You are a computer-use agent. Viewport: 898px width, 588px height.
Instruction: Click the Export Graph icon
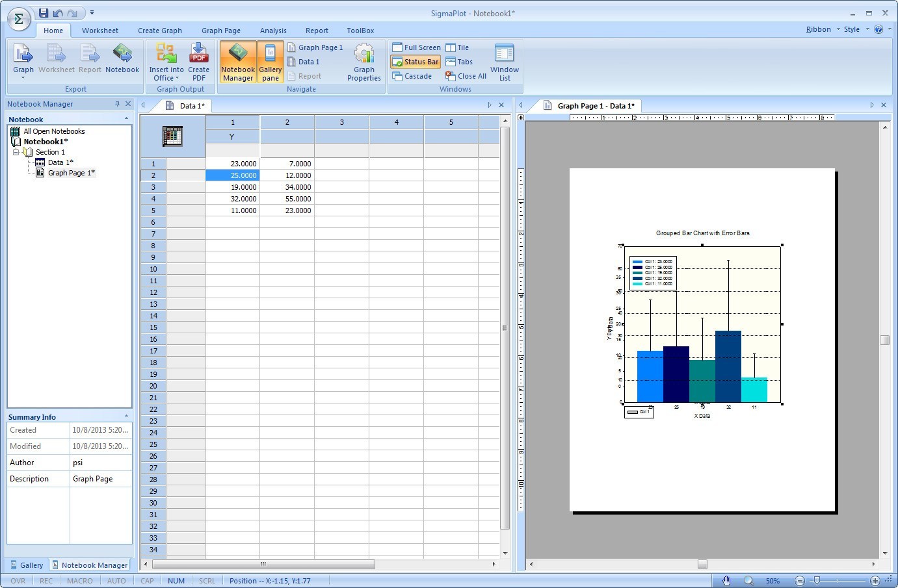click(23, 60)
